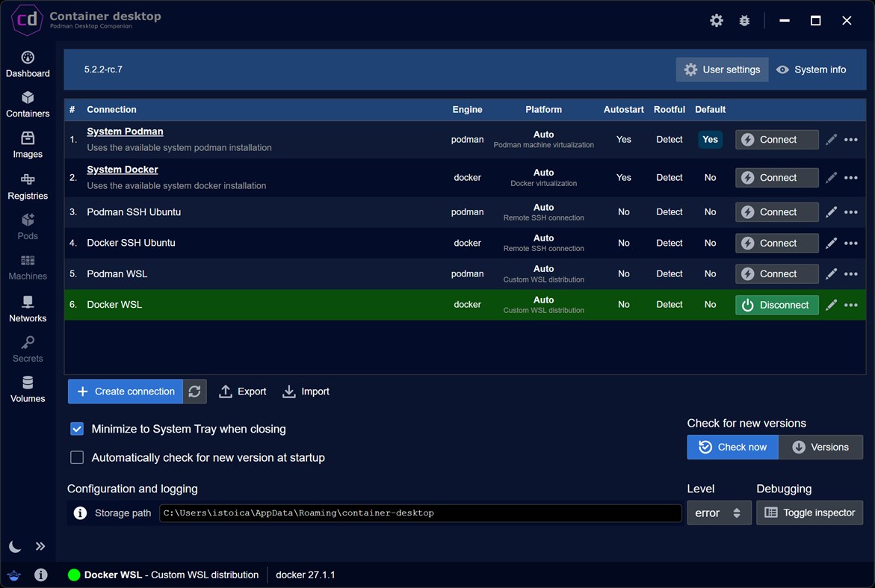Connect to System Podman
875x588 pixels.
click(x=777, y=140)
